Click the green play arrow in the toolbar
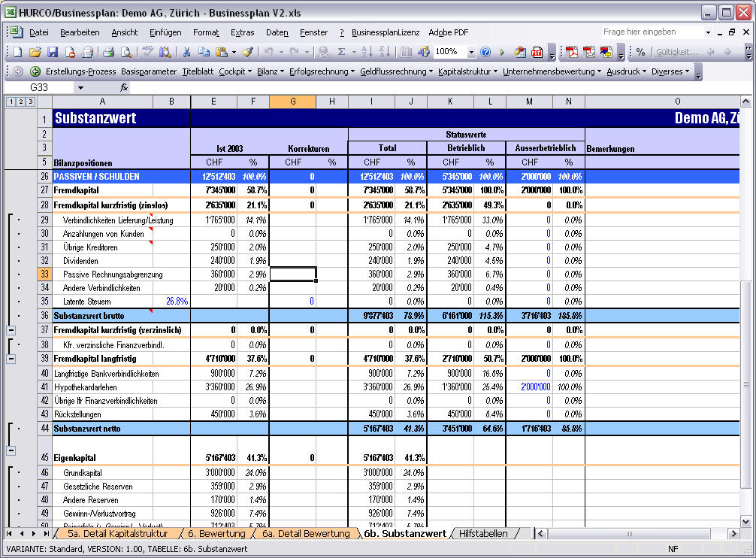The height and width of the screenshot is (558, 756). (x=503, y=52)
